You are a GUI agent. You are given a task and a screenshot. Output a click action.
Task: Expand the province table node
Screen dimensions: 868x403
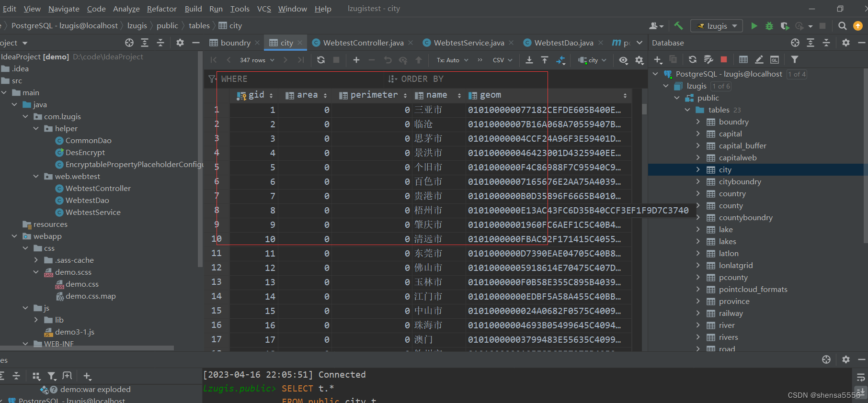(x=698, y=301)
